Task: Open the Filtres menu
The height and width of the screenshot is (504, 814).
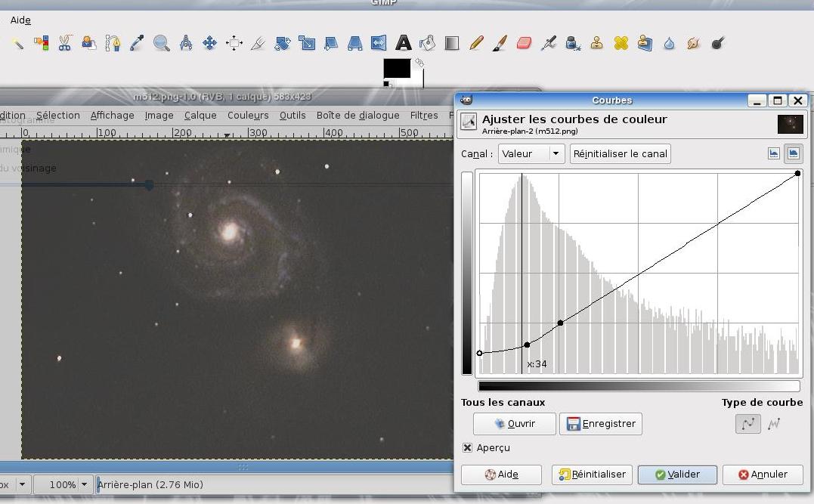Action: (x=424, y=115)
